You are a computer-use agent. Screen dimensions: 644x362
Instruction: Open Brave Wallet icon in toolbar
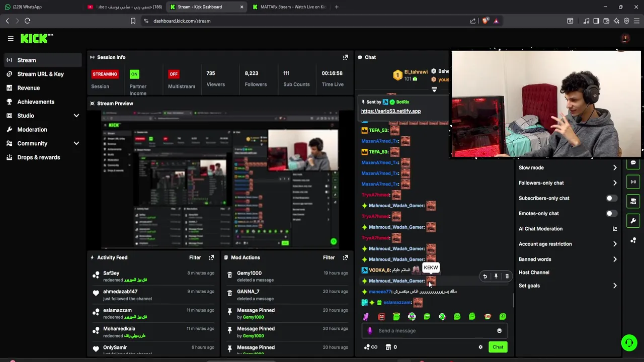pos(606,21)
